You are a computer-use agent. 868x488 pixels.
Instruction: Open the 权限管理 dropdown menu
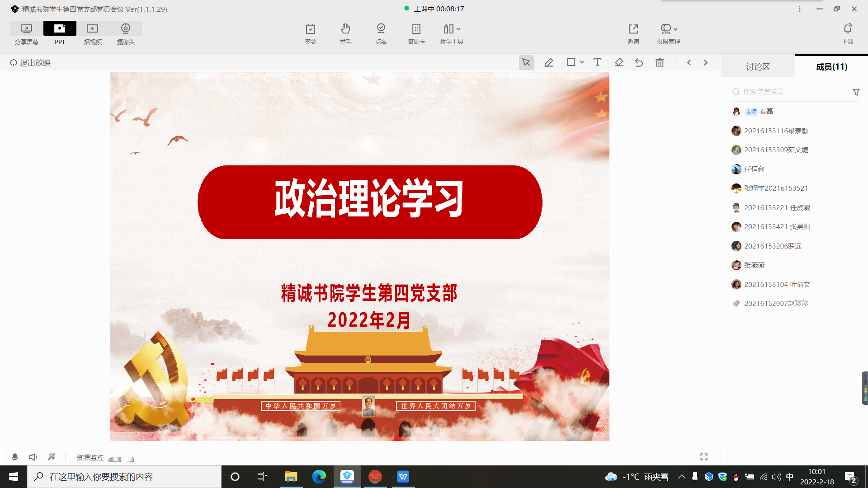(x=675, y=29)
